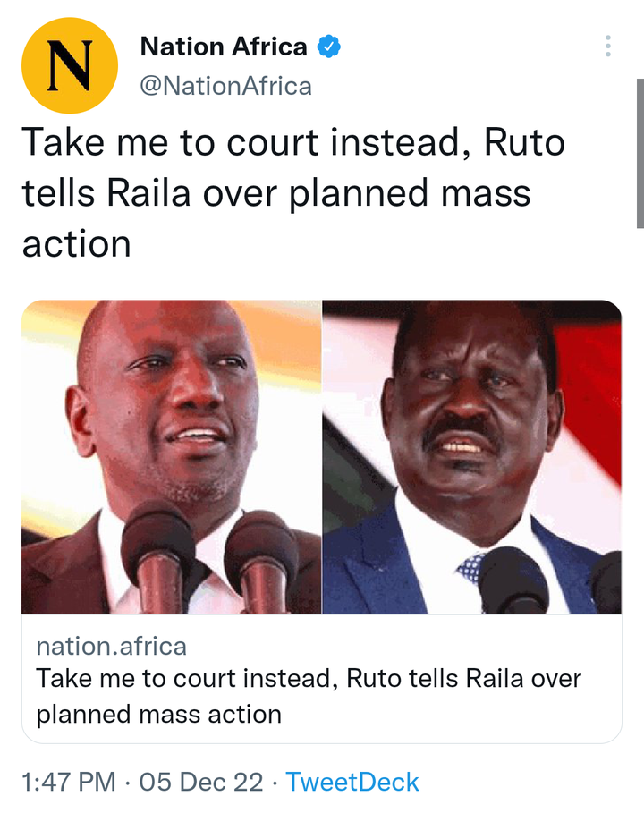Image resolution: width=644 pixels, height=813 pixels.
Task: Open the Nation Africa yellow profile avatar
Action: click(x=70, y=65)
